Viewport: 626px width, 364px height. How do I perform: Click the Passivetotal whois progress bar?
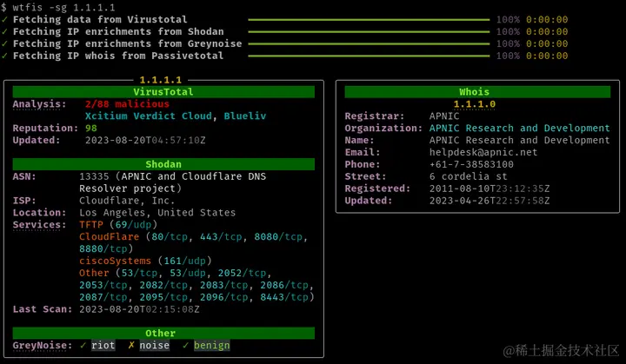369,56
